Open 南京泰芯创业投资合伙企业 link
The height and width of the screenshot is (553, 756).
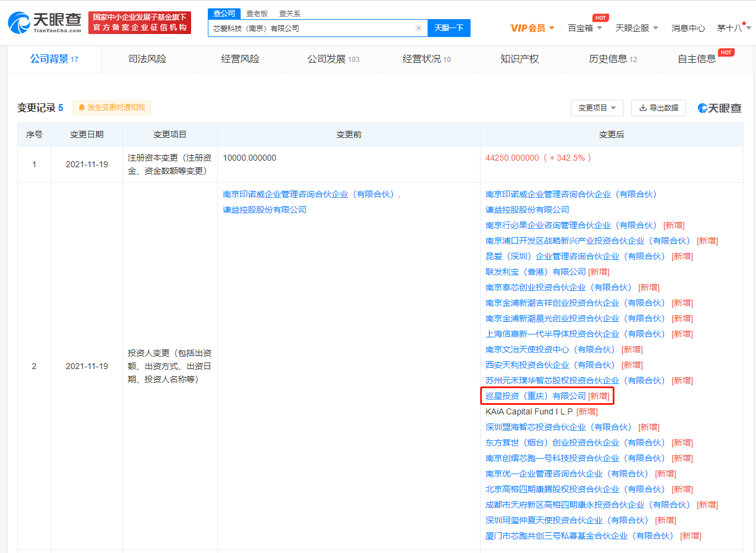click(560, 287)
